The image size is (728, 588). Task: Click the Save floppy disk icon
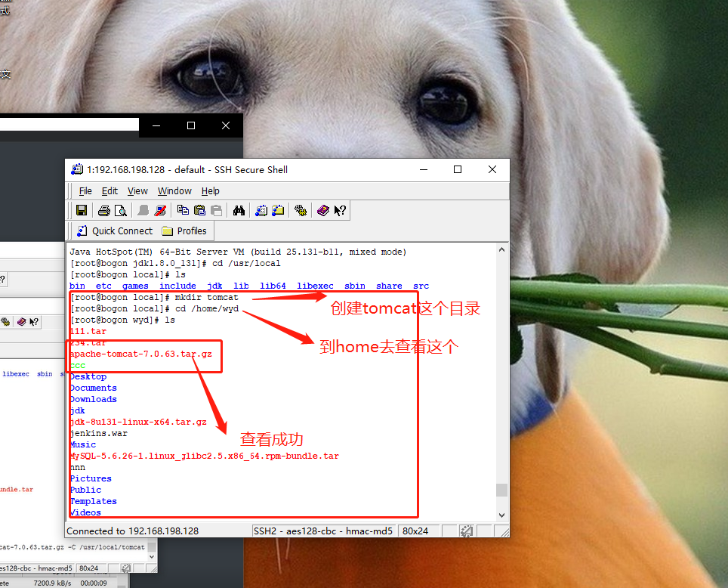point(82,211)
